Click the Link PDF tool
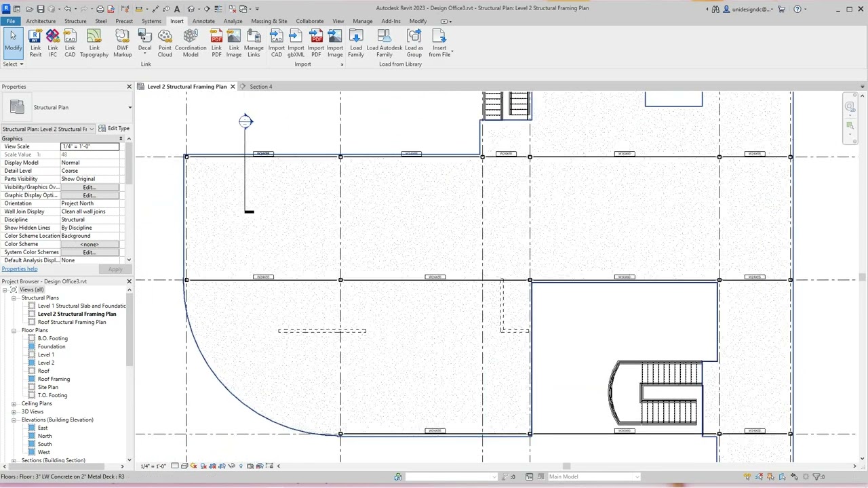 click(x=216, y=43)
